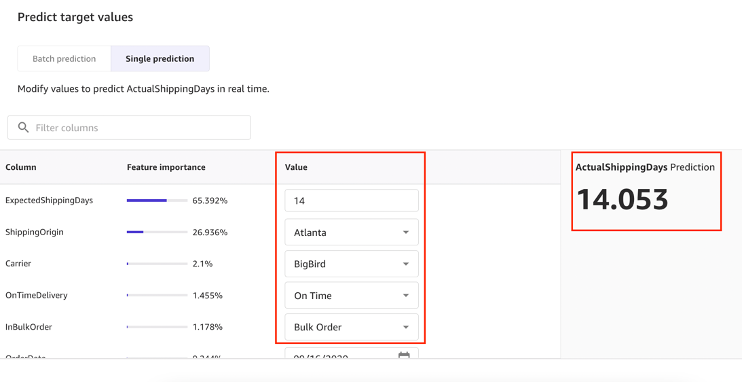Select the Carrier row label

point(18,264)
